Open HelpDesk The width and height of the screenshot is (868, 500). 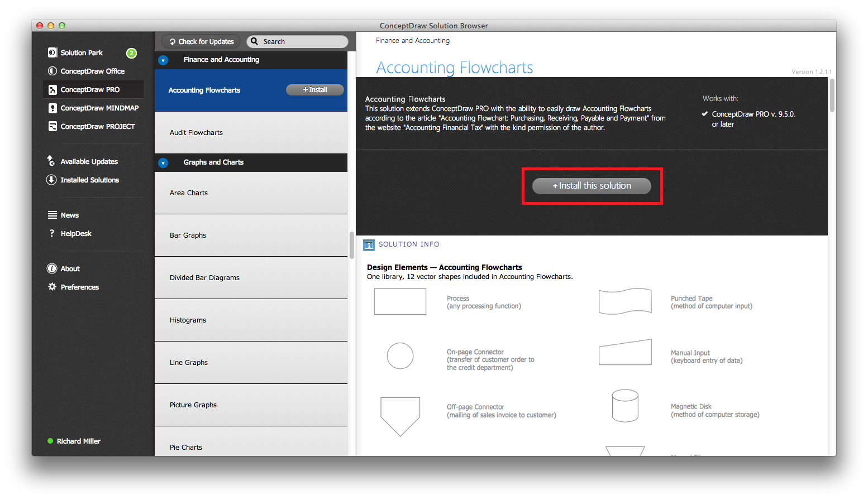click(x=76, y=233)
